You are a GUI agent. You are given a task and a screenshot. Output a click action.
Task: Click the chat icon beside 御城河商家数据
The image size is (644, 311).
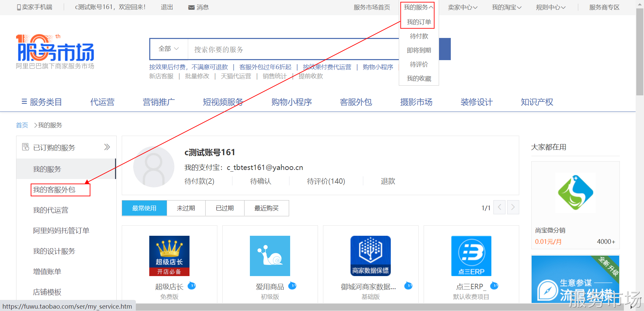[x=408, y=286]
